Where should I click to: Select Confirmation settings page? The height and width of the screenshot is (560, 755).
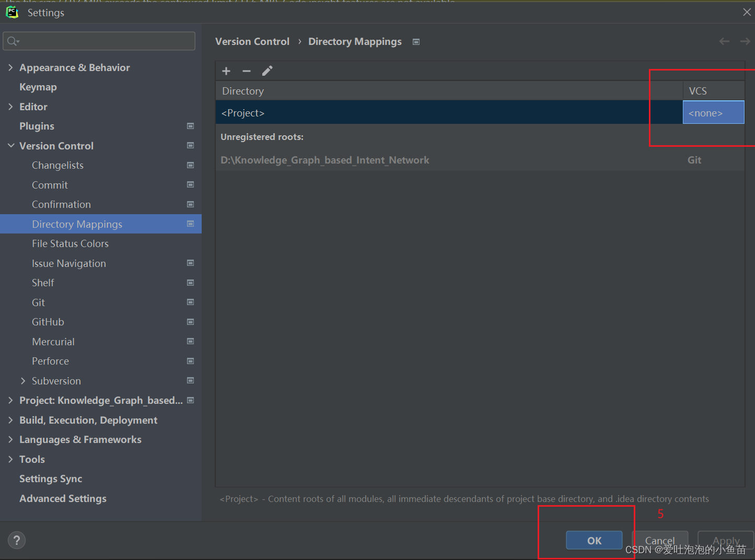point(61,205)
